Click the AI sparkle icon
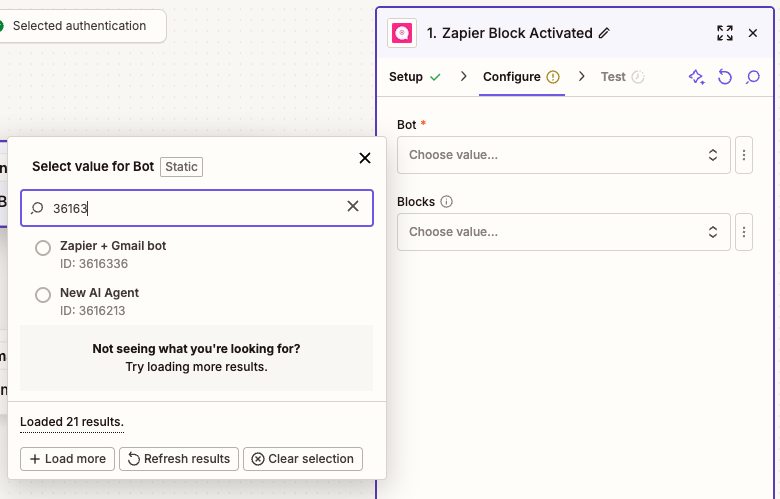This screenshot has height=499, width=780. point(697,77)
